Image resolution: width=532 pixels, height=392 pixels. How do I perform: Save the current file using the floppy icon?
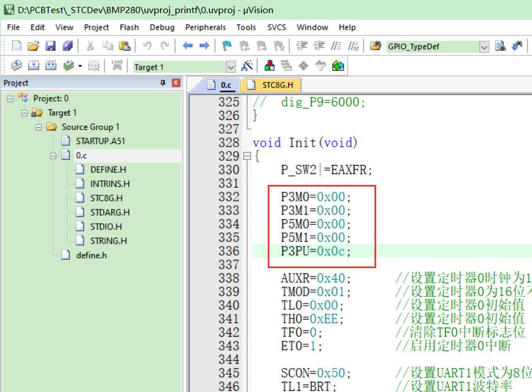[51, 46]
